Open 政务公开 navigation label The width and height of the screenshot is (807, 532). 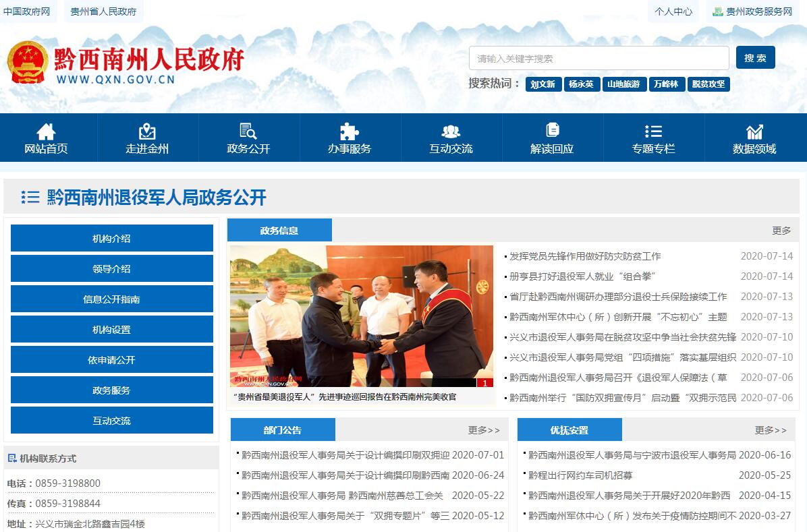click(x=248, y=149)
